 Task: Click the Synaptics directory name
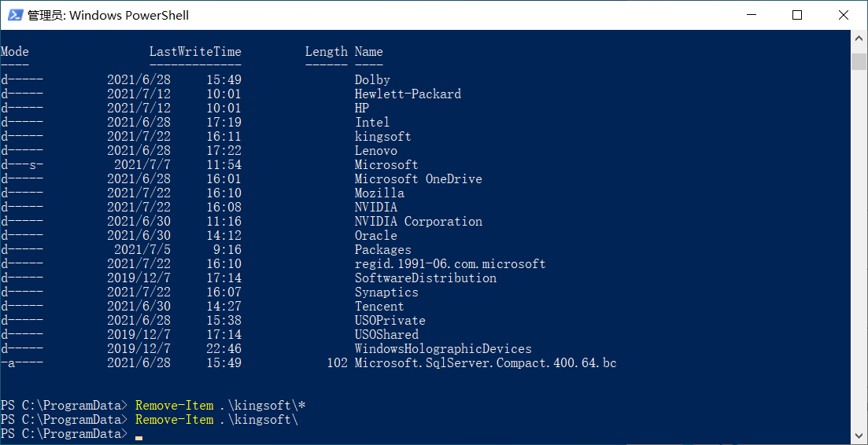386,292
